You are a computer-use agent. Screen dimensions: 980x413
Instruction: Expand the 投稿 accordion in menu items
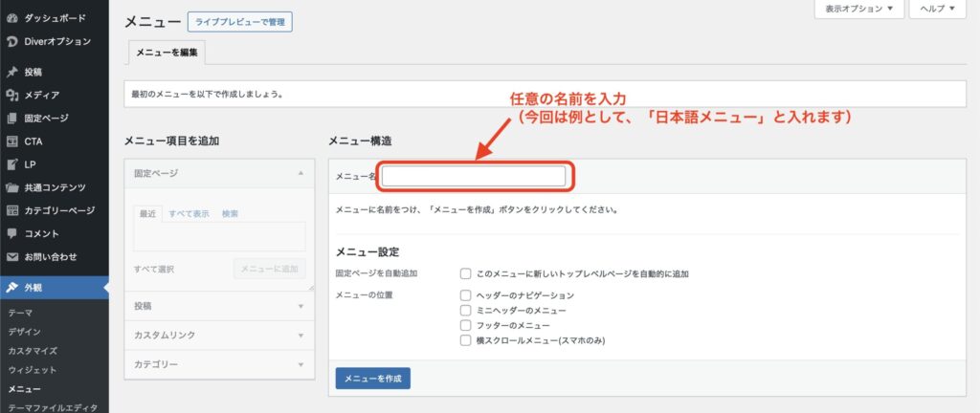[x=219, y=306]
